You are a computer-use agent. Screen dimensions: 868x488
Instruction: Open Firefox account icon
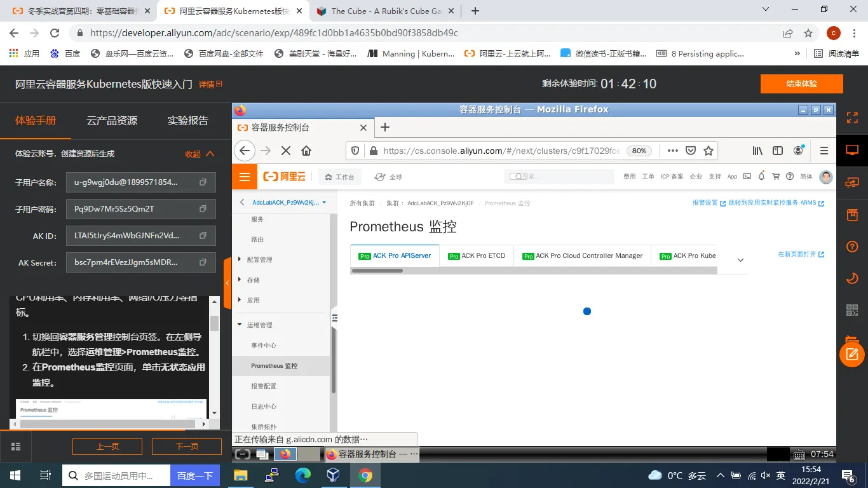(x=799, y=151)
